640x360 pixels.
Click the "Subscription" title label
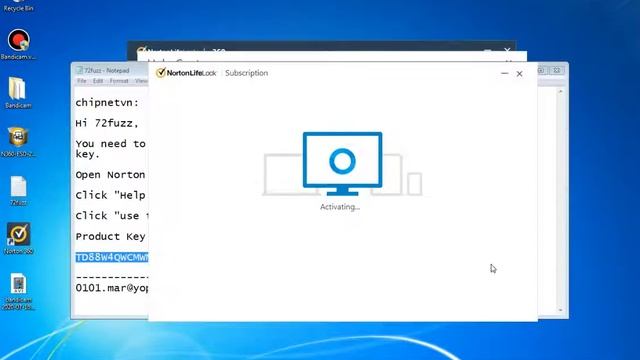coord(247,73)
